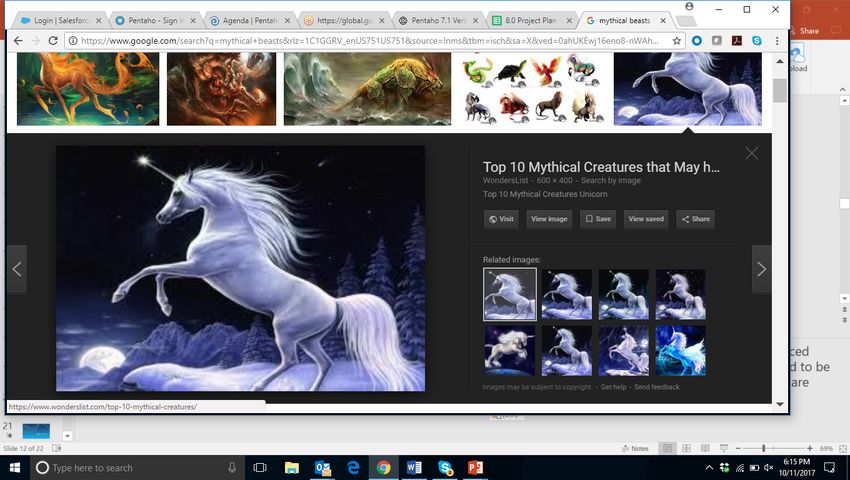Close the mythical beasts tab

point(663,21)
